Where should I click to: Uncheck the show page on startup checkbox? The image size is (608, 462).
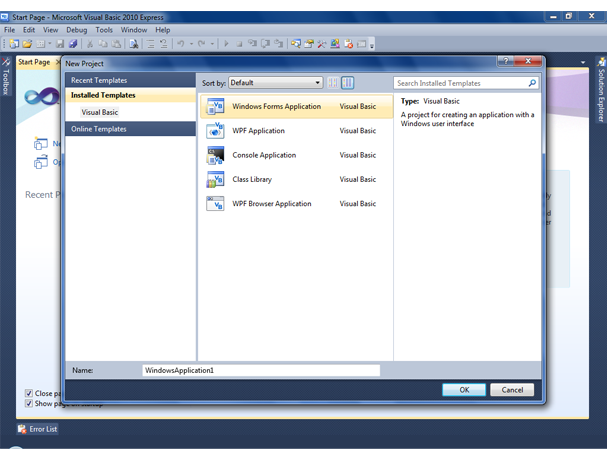(x=29, y=404)
